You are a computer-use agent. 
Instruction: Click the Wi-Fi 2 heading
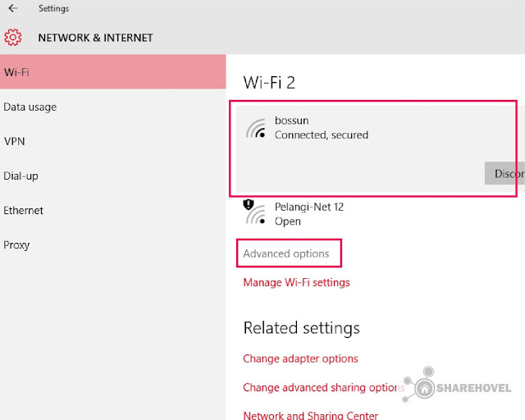(x=269, y=82)
